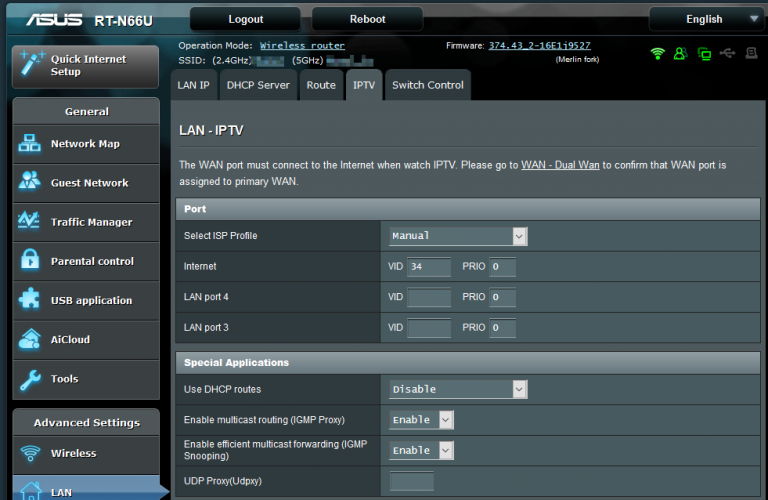Select the Parental control padlock icon
This screenshot has width=768, height=500.
30,261
